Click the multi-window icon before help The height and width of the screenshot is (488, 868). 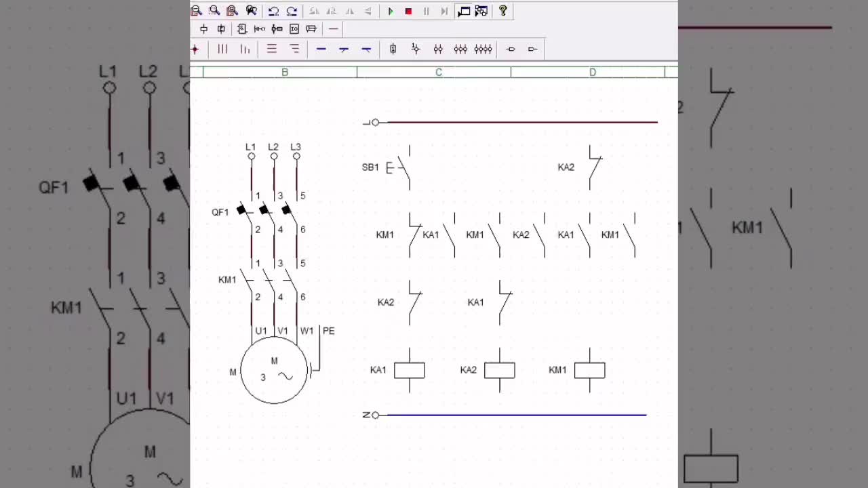point(481,11)
